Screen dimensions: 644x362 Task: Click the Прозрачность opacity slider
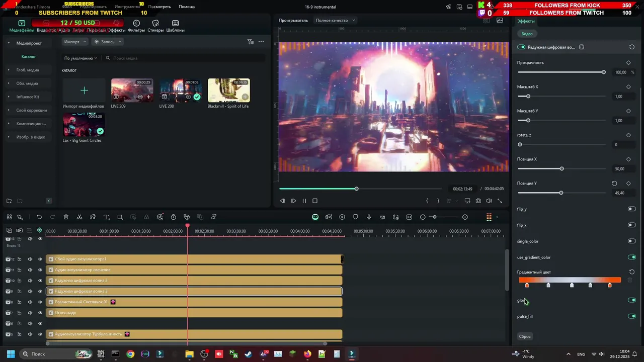point(561,72)
